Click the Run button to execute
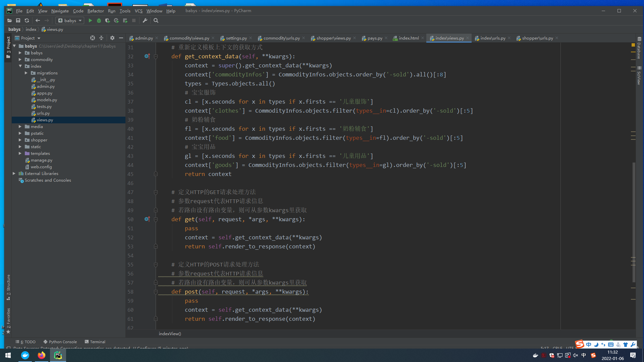 coord(90,21)
